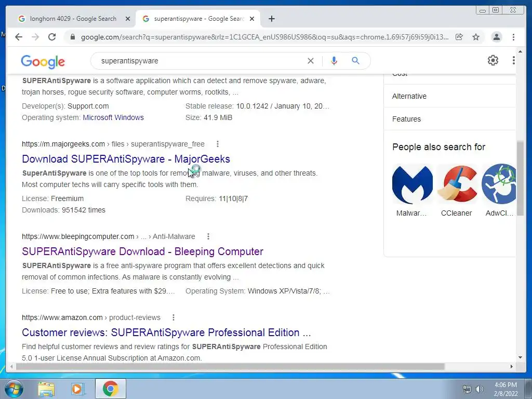Go back to previous page

click(x=19, y=37)
